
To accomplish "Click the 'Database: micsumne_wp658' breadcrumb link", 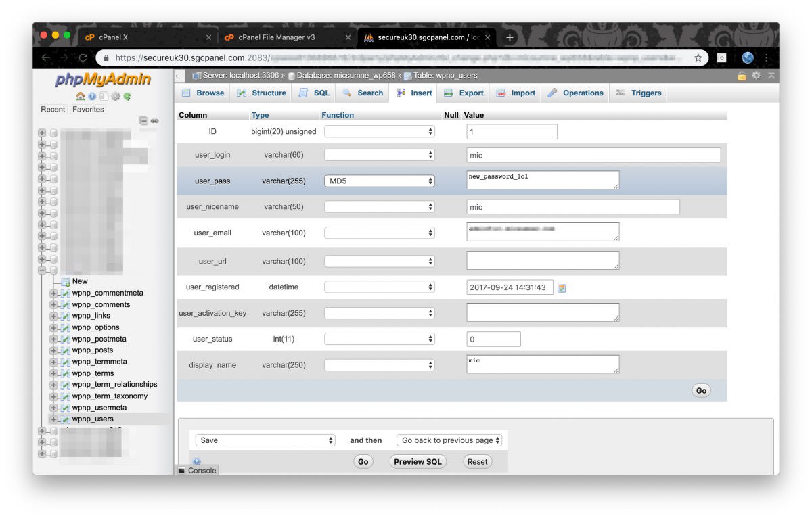I will (346, 76).
